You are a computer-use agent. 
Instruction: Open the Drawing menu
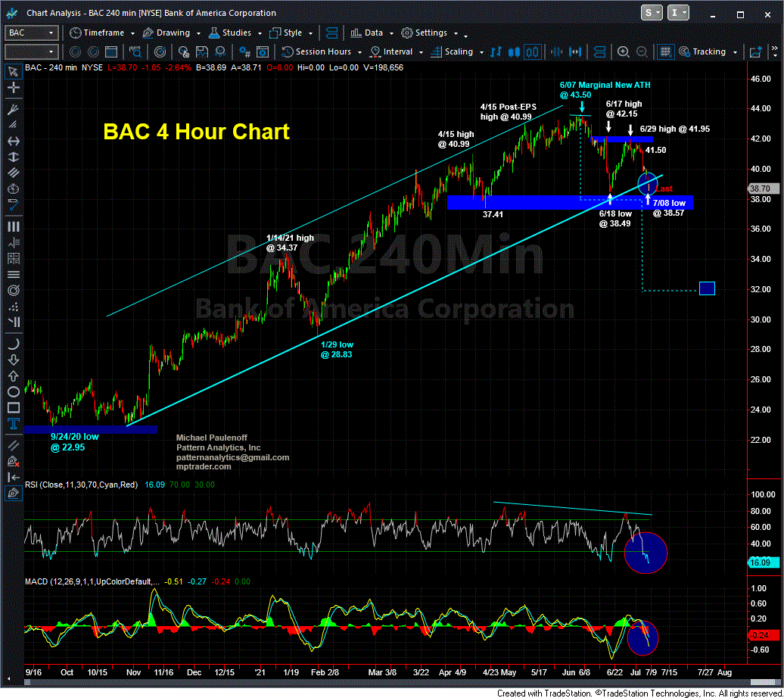tap(171, 33)
